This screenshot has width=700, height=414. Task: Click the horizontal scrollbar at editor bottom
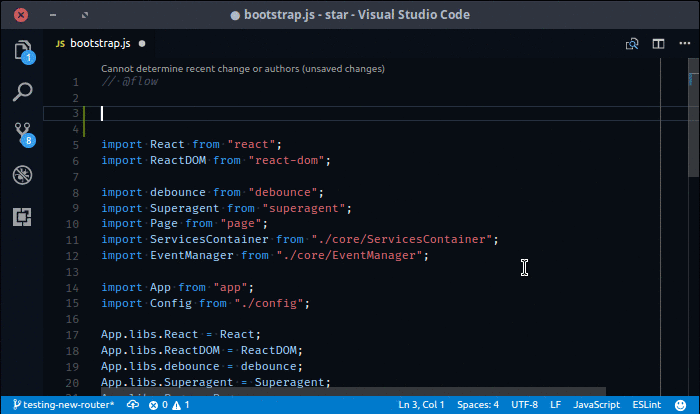click(353, 391)
